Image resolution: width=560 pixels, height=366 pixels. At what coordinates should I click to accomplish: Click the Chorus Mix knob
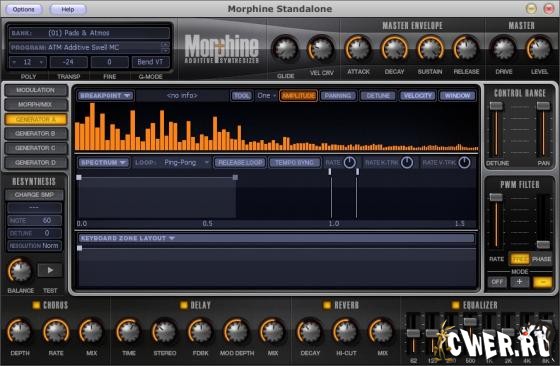(91, 331)
